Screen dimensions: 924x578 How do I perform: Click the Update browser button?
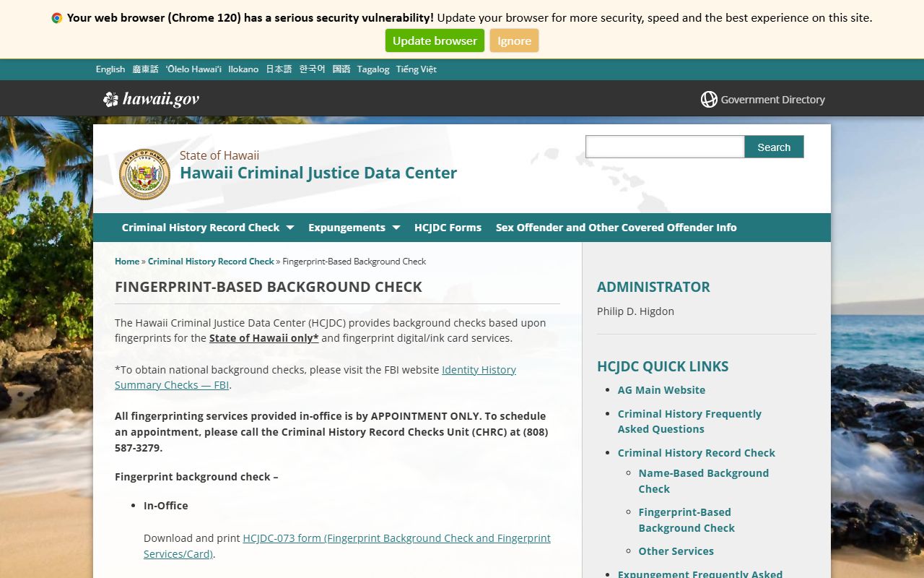pos(435,41)
